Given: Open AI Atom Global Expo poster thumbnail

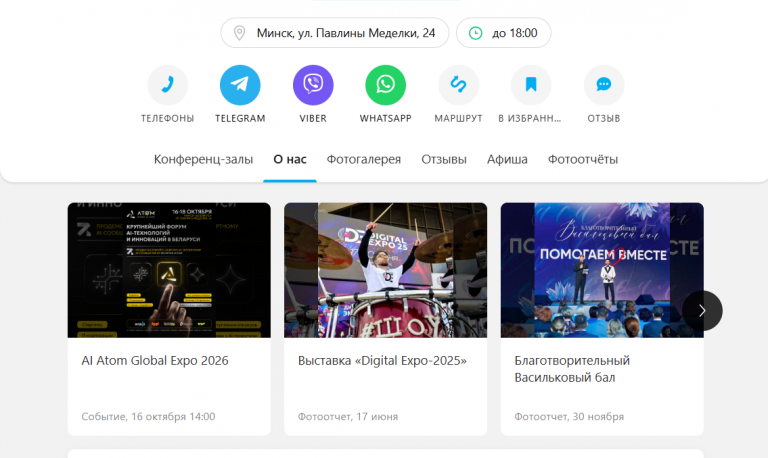Looking at the screenshot, I should click(169, 270).
